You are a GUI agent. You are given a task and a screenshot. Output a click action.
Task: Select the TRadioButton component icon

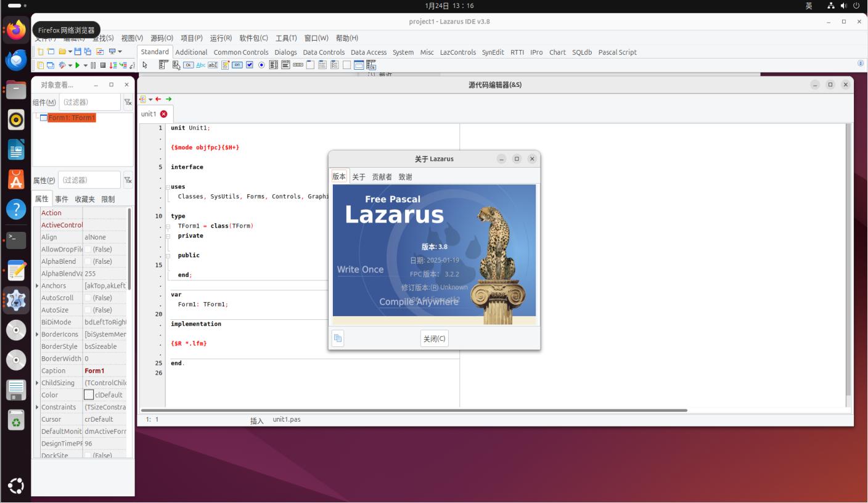pos(261,65)
